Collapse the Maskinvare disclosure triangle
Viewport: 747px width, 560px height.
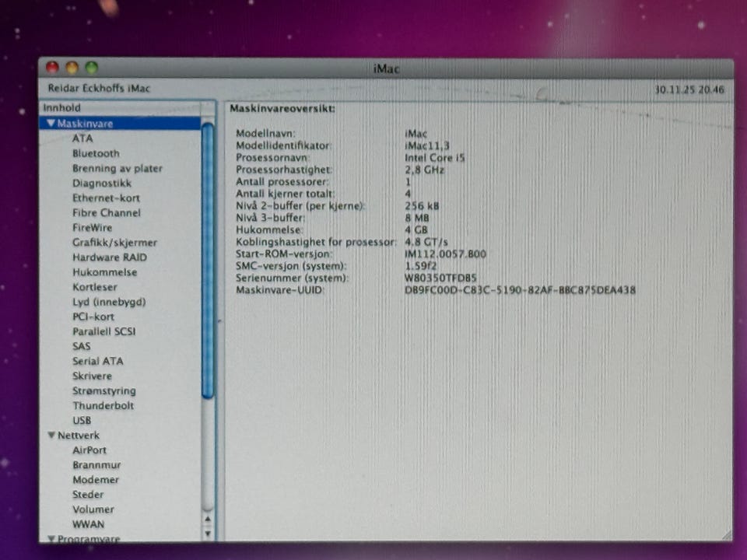[51, 124]
